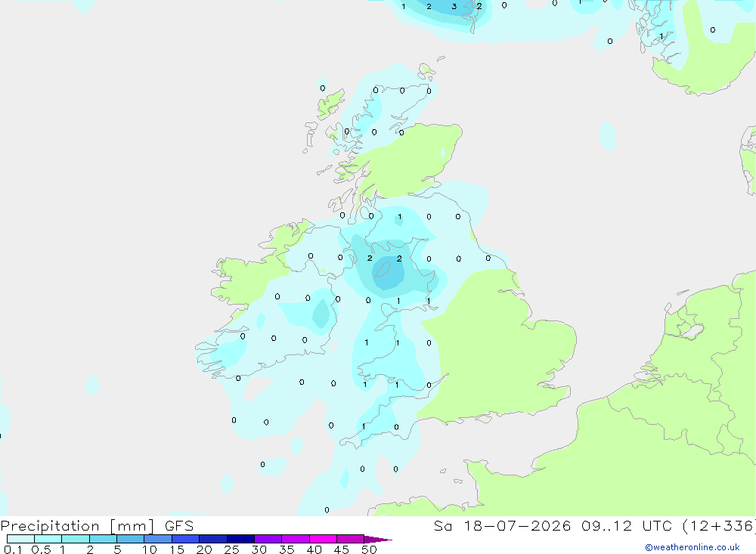Select the 2–5 mm legend color swatch
Image resolution: width=756 pixels, height=554 pixels.
[x=103, y=539]
